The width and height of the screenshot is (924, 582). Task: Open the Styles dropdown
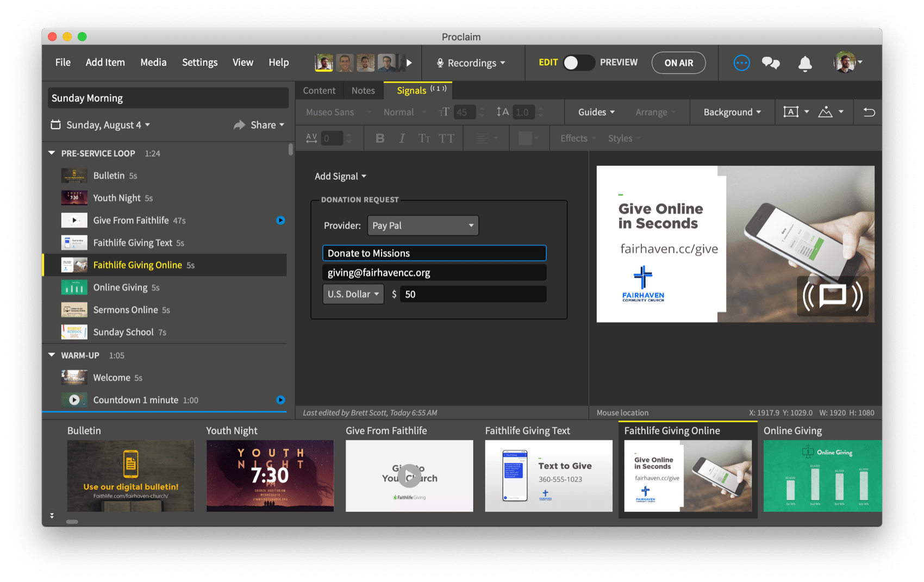point(624,139)
